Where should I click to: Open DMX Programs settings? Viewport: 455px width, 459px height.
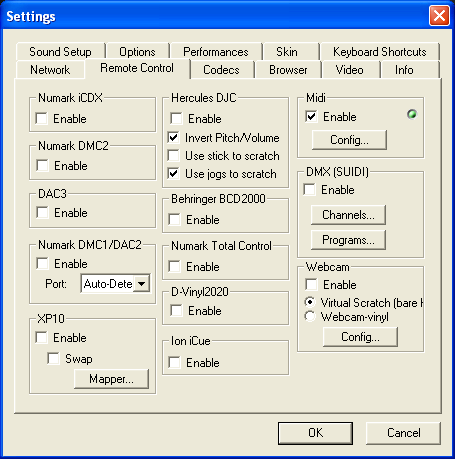(x=348, y=240)
